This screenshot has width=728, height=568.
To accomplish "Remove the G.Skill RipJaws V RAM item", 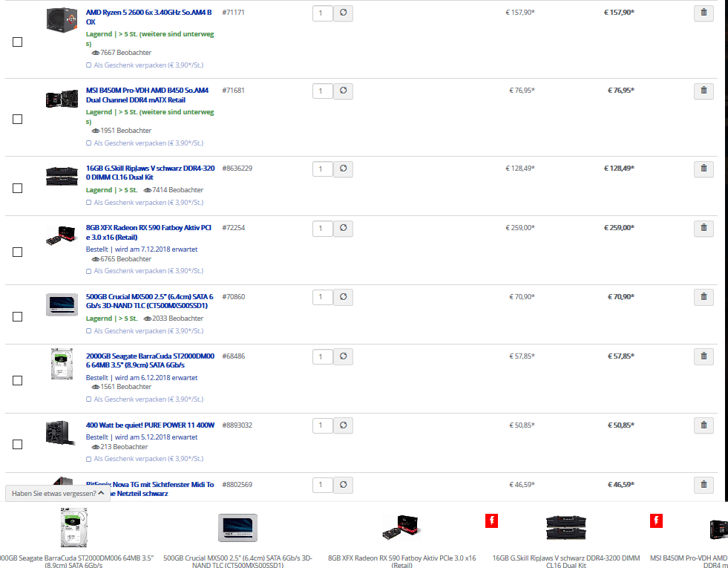I will [x=704, y=169].
